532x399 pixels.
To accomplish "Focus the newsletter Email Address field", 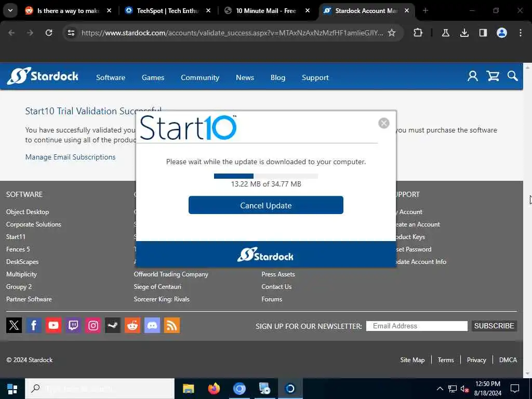I will [x=417, y=326].
